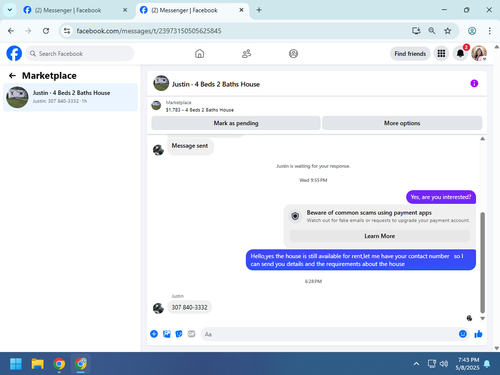Click the zoom magnifier icon in address bar
The image size is (500, 375).
click(432, 31)
